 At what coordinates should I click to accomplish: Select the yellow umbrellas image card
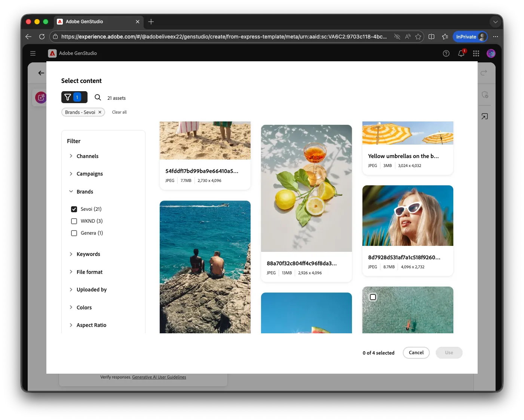(408, 148)
